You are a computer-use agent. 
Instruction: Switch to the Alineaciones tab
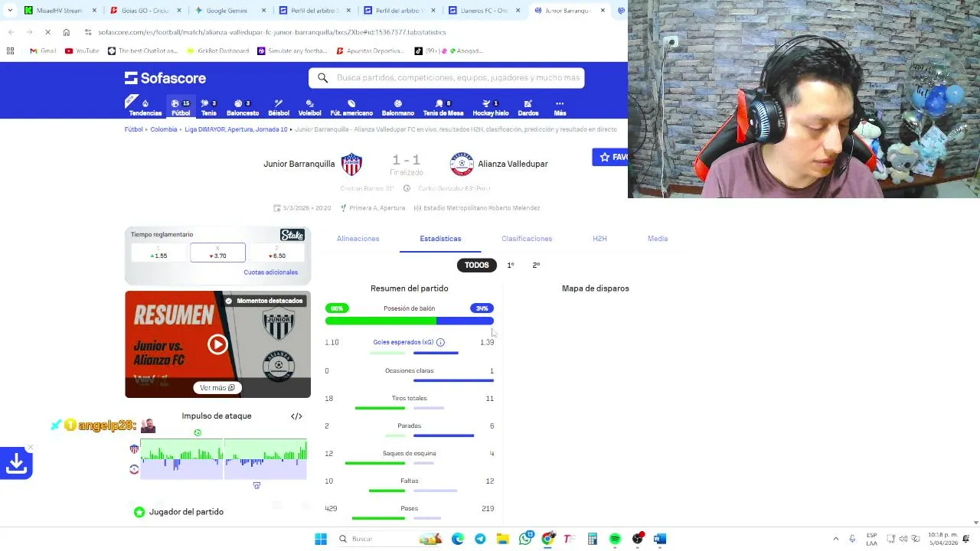358,239
